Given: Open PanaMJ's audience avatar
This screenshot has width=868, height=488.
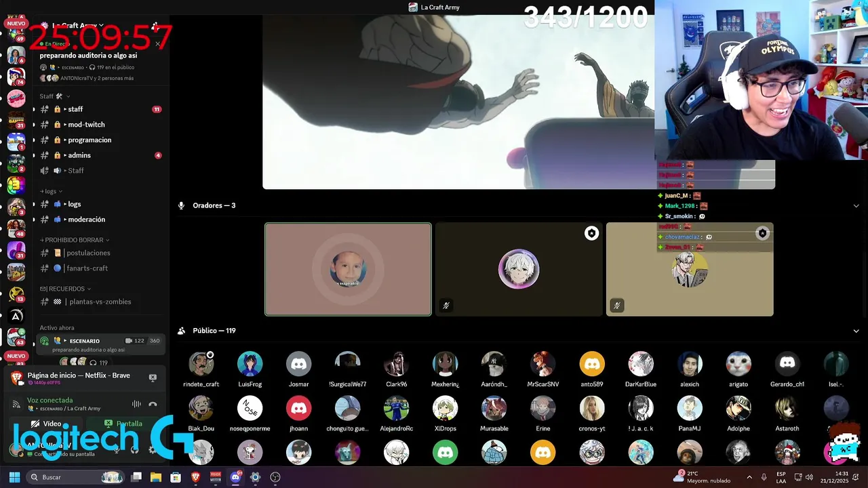Looking at the screenshot, I should pyautogui.click(x=690, y=409).
